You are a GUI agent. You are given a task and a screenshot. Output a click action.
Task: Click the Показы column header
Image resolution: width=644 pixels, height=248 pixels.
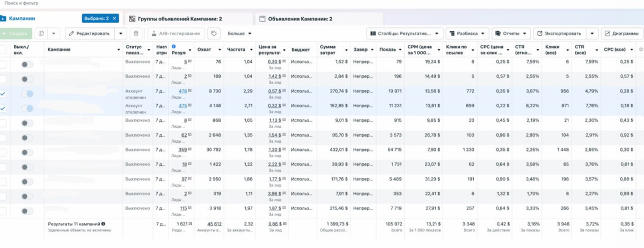point(388,49)
